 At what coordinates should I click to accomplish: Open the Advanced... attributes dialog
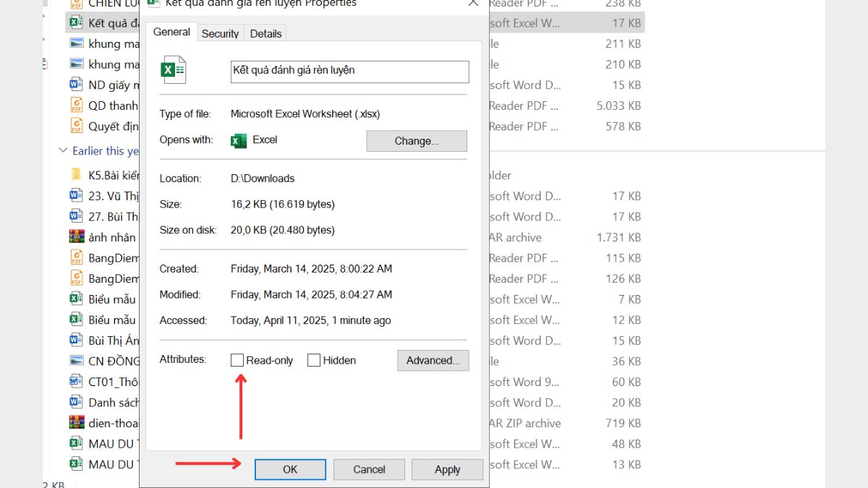433,360
